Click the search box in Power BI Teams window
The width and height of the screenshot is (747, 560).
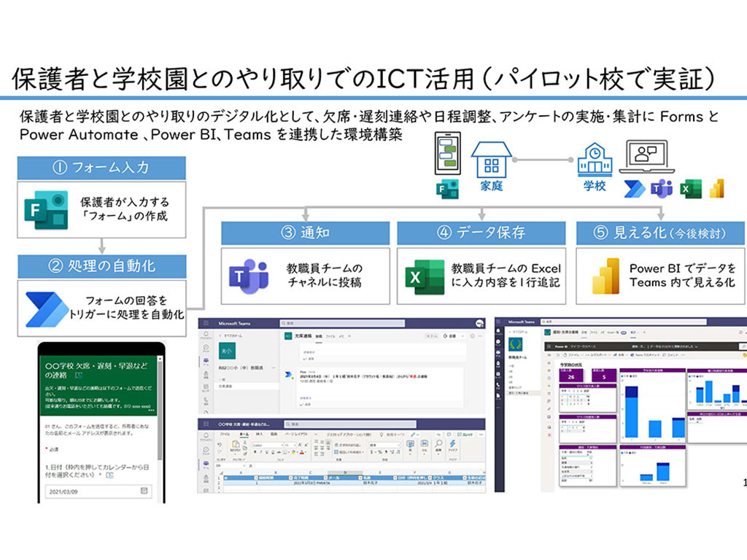pyautogui.click(x=624, y=322)
